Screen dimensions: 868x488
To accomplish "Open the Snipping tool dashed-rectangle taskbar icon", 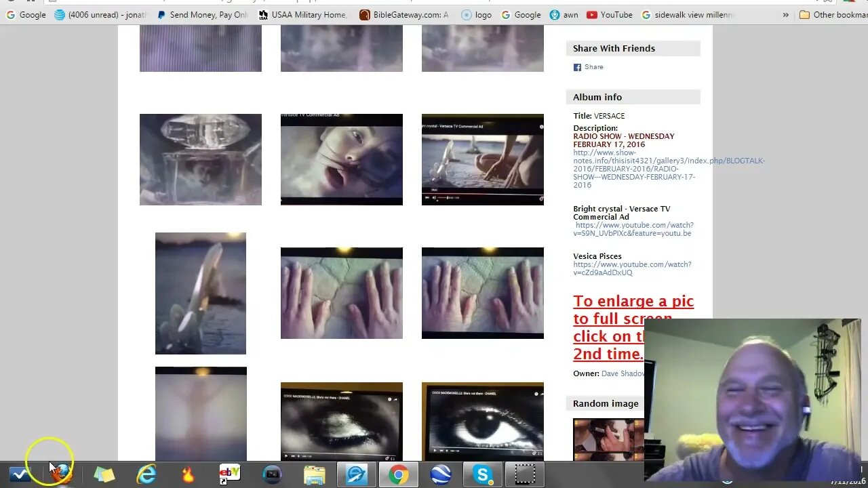I will 525,474.
